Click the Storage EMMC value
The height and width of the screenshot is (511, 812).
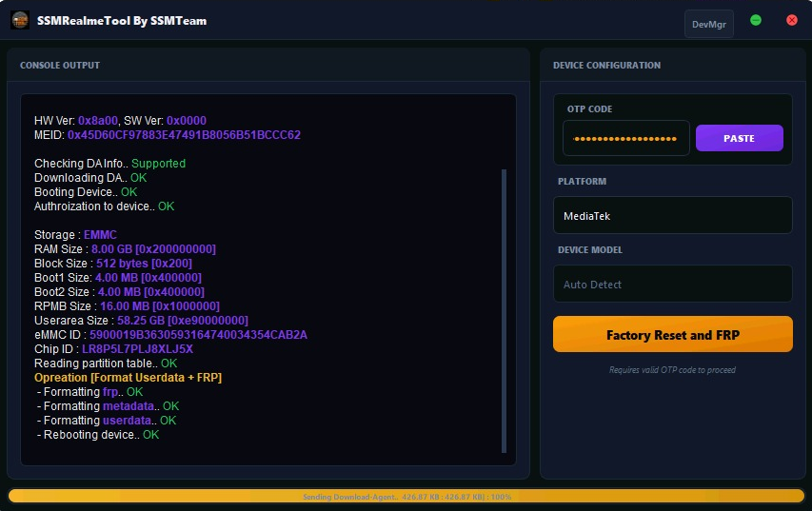101,235
